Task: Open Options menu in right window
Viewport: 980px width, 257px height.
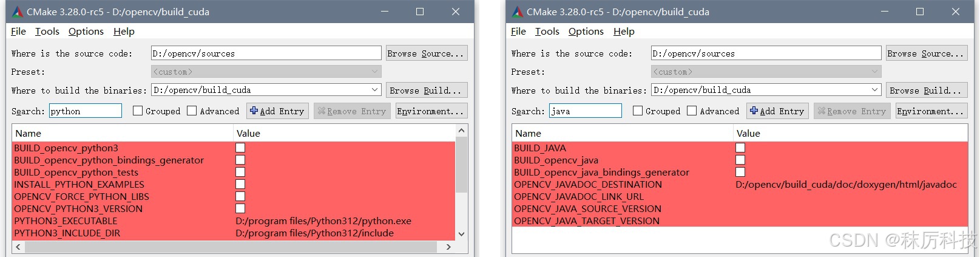Action: point(586,31)
